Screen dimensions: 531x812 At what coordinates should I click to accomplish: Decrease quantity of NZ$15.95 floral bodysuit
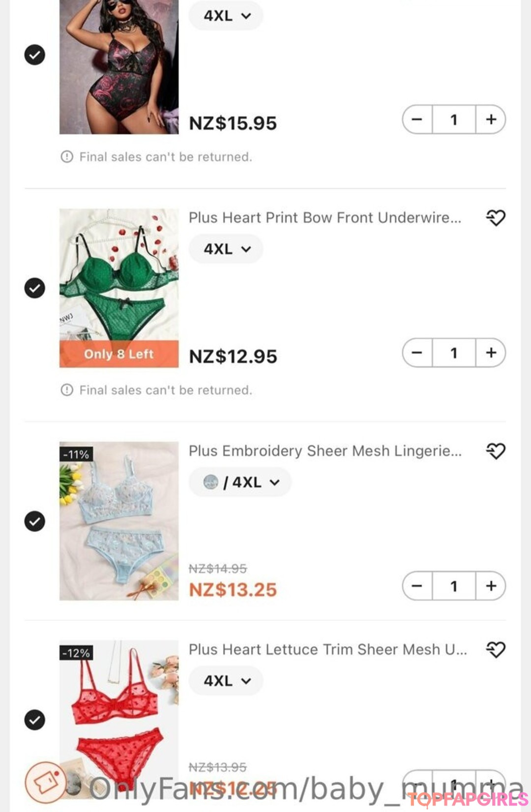click(417, 119)
